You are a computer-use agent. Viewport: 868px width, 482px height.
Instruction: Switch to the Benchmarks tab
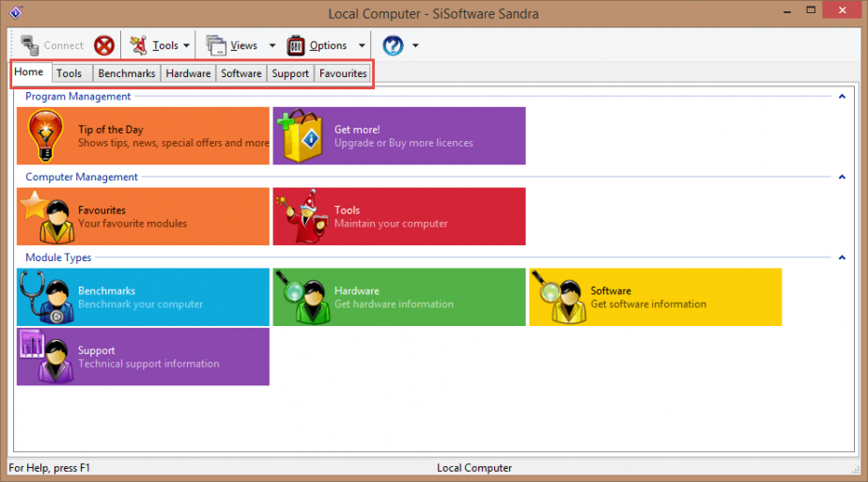click(127, 73)
